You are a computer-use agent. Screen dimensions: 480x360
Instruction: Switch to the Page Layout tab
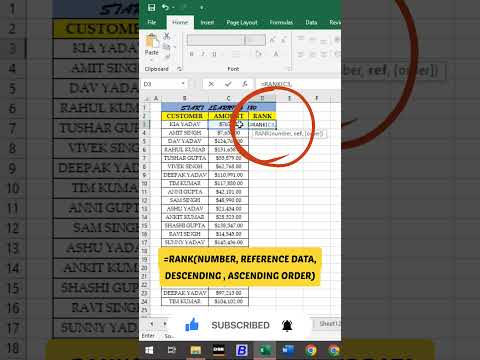[x=242, y=22]
